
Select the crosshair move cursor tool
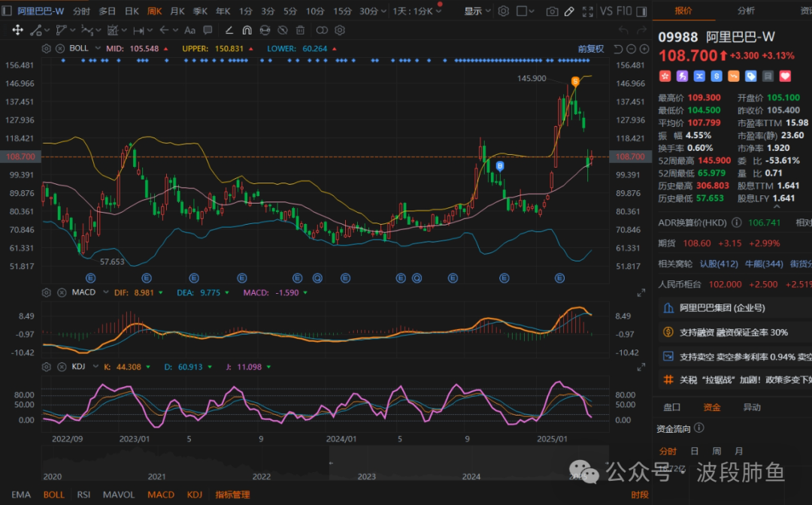(x=17, y=31)
